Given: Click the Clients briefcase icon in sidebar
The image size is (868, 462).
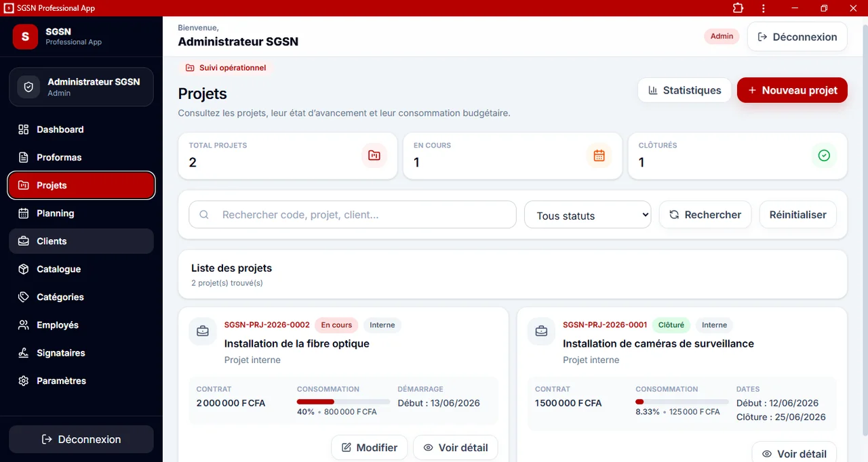Looking at the screenshot, I should [24, 241].
